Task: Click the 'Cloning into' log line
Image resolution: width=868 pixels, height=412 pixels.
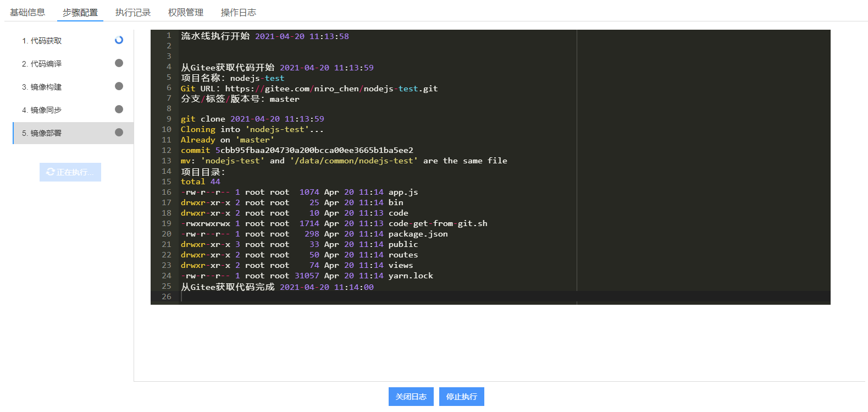Action: click(x=252, y=129)
